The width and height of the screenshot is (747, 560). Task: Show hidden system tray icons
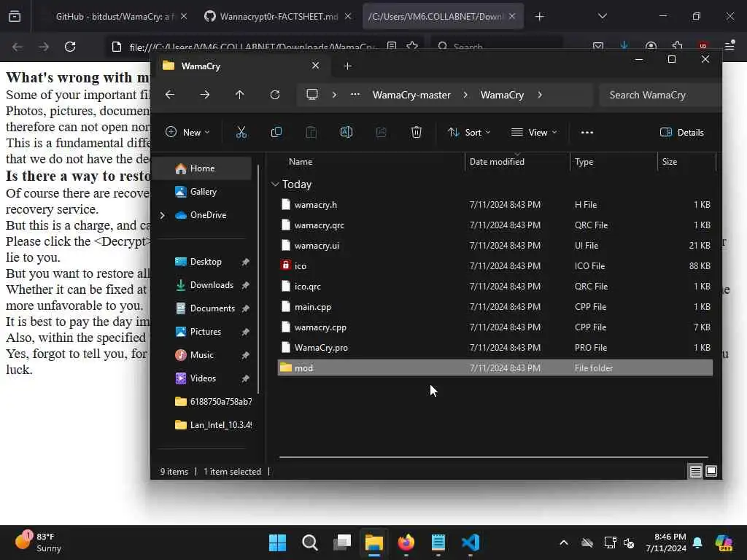[x=564, y=542]
